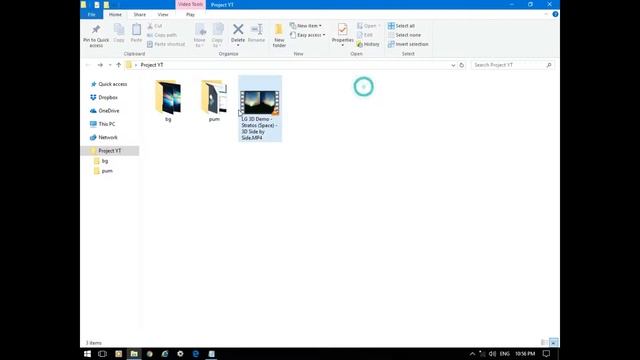Viewport: 640px width, 360px height.
Task: Select Dropbox in navigation pane
Action: (104, 97)
